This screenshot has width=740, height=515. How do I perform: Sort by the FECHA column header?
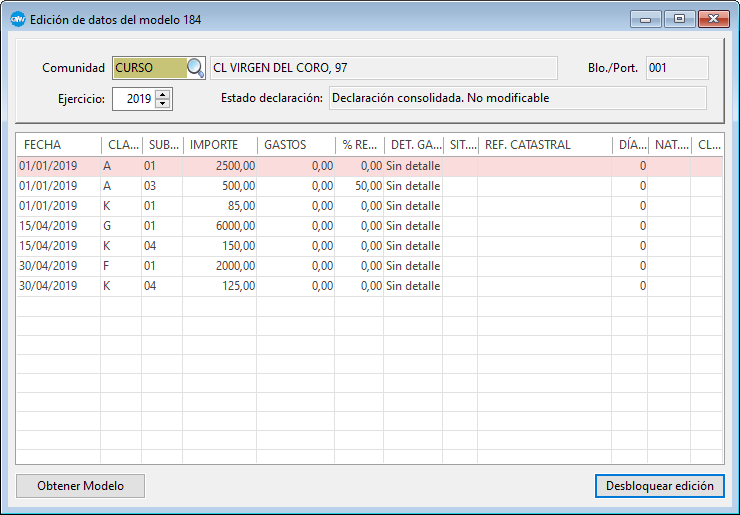[x=58, y=145]
